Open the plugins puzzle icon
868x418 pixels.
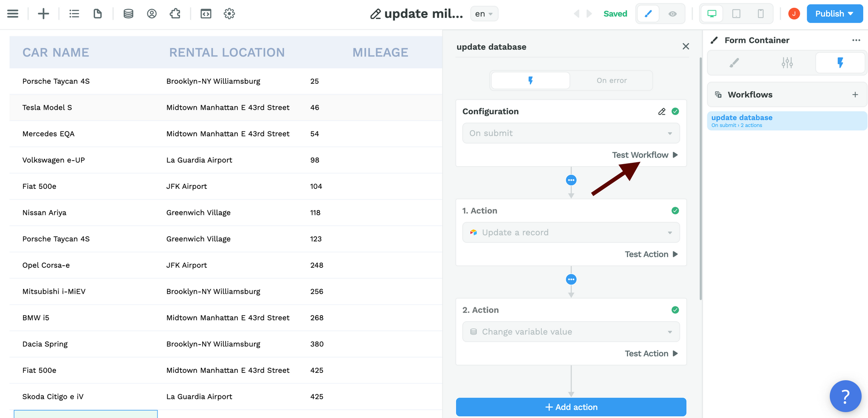coord(175,14)
